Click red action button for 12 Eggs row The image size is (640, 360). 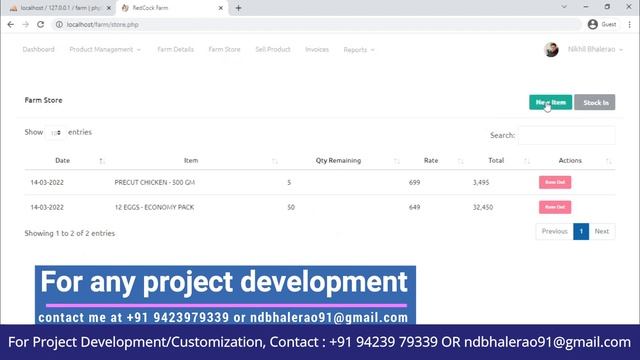pyautogui.click(x=555, y=207)
